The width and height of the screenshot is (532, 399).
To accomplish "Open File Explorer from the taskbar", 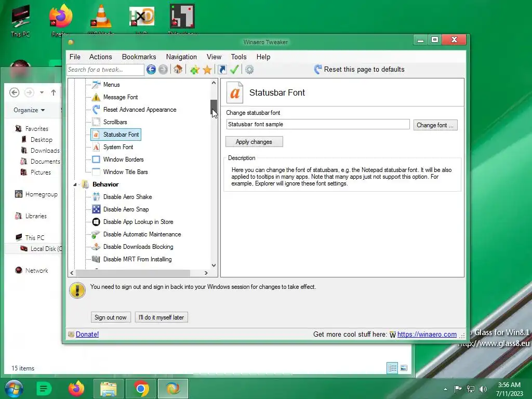I will click(109, 389).
